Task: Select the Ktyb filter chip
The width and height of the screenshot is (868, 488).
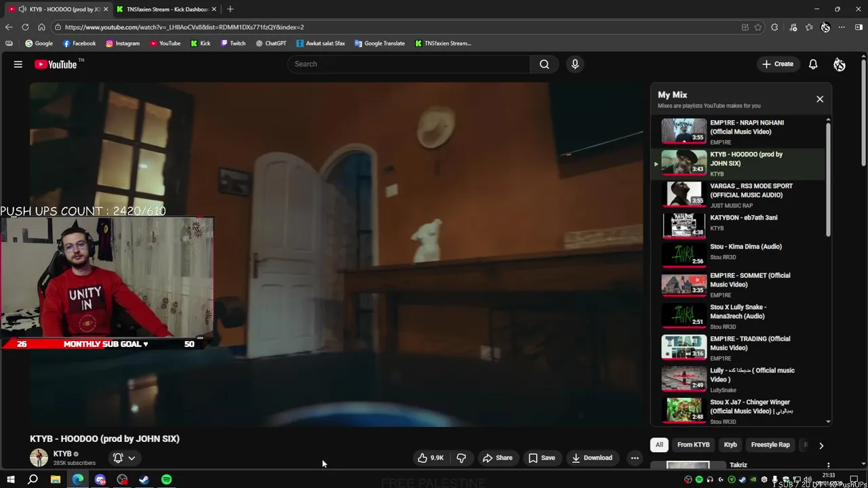Action: coord(730,445)
